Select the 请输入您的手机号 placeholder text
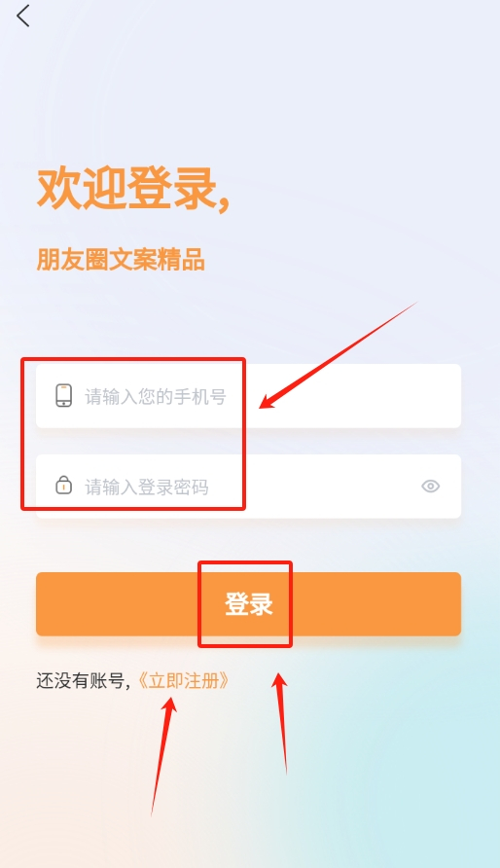Viewport: 500px width, 868px height. pyautogui.click(x=156, y=397)
